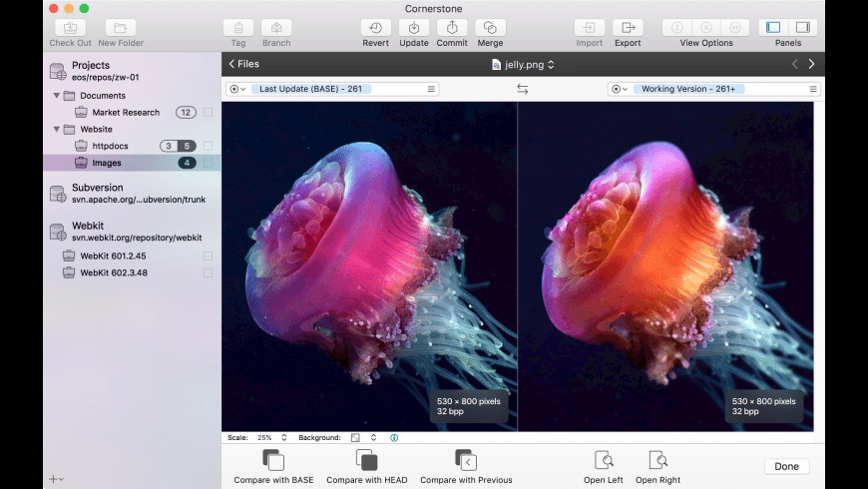Viewport: 868px width, 489px height.
Task: Go to next file arrow
Action: [x=811, y=64]
